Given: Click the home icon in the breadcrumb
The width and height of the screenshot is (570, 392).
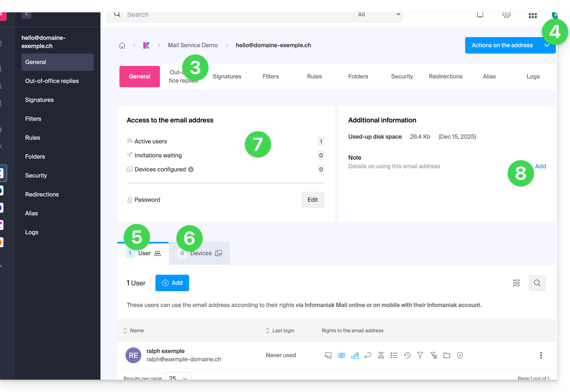Looking at the screenshot, I should [x=122, y=46].
